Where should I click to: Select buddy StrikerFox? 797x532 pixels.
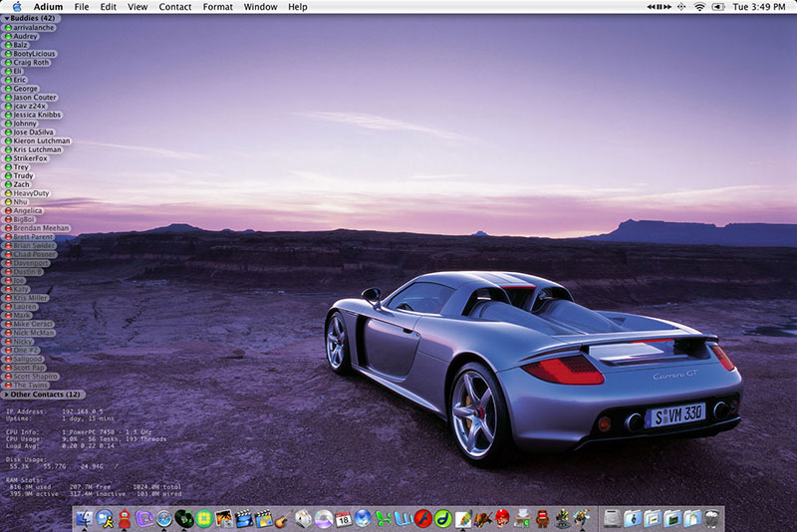click(x=26, y=158)
